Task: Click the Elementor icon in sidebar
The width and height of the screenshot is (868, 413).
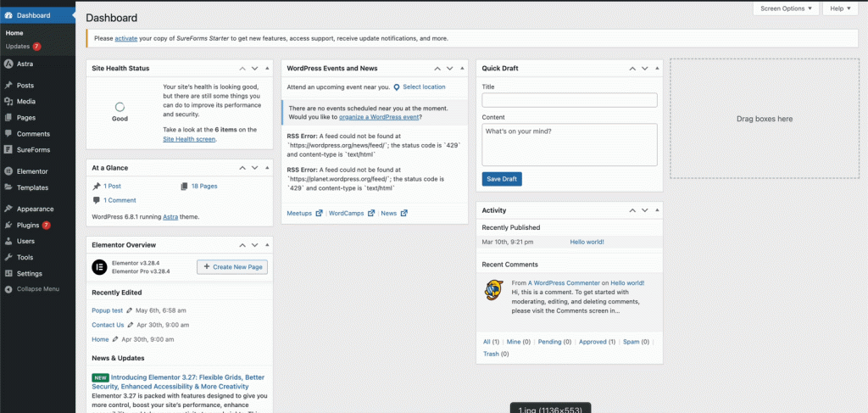Action: click(x=8, y=171)
